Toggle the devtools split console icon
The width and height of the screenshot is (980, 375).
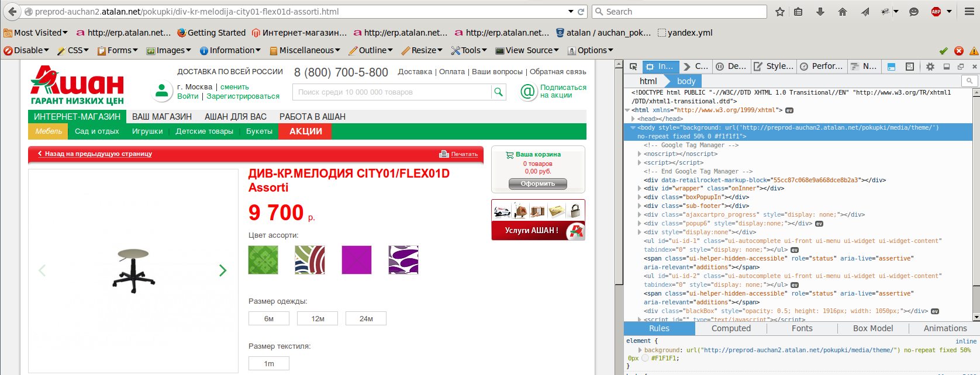891,67
